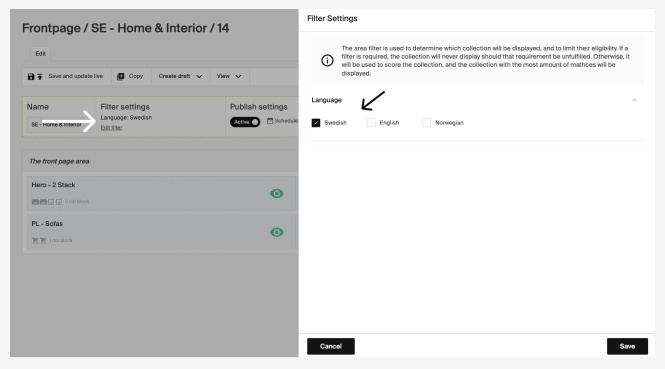Click the PL - Sofas row title
Image resolution: width=665 pixels, height=369 pixels.
(x=47, y=224)
